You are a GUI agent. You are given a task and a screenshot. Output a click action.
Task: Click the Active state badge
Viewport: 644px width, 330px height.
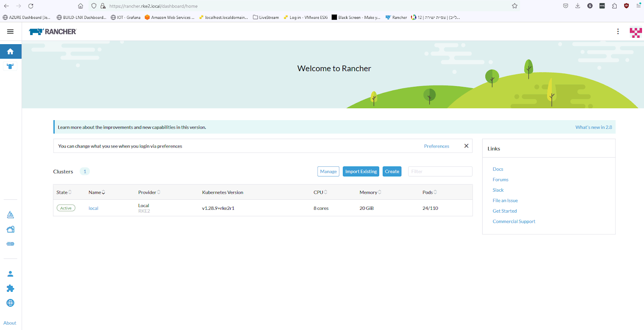tap(66, 208)
